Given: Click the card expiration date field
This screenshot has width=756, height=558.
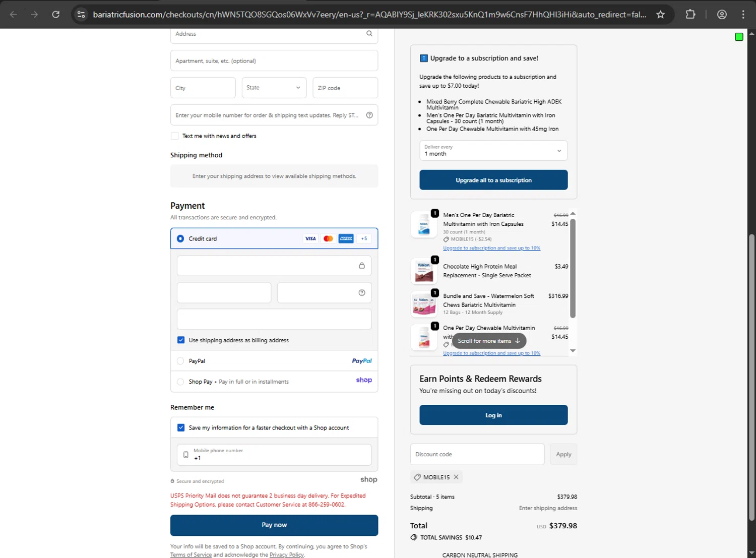Looking at the screenshot, I should 224,293.
